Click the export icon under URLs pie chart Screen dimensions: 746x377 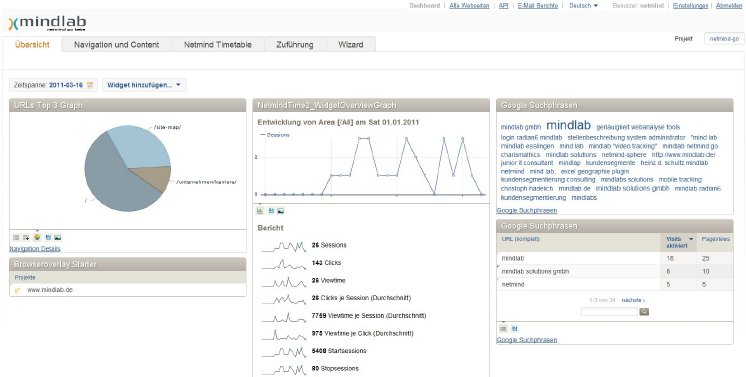pos(48,237)
